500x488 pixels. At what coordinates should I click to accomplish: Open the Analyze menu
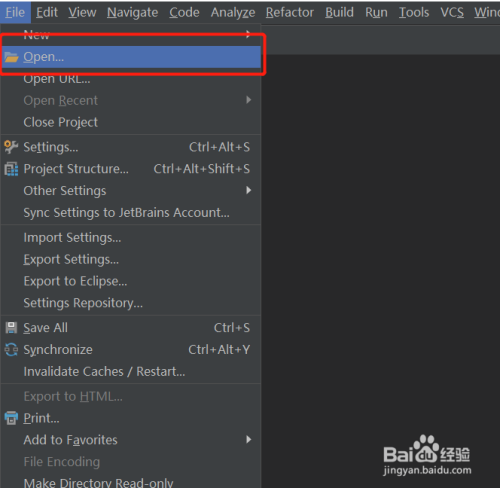(x=233, y=12)
